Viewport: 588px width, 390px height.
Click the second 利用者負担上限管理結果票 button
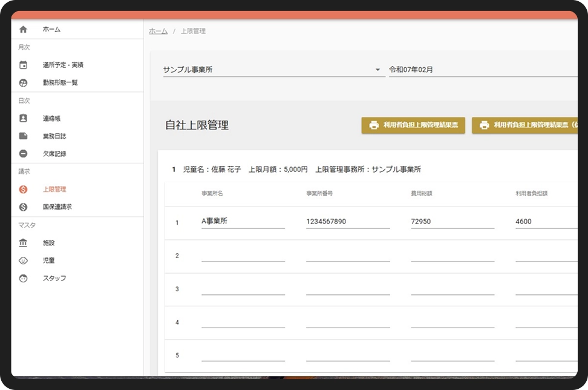(x=524, y=125)
